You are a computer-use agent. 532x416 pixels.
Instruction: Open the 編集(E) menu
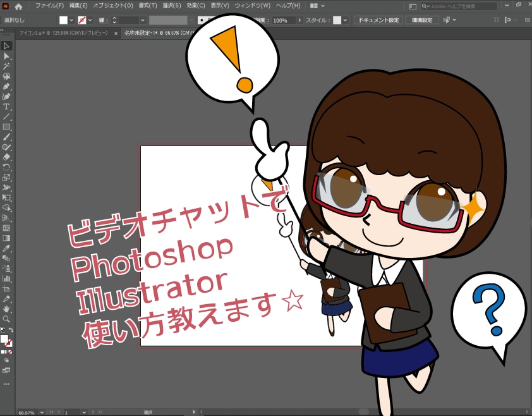78,6
